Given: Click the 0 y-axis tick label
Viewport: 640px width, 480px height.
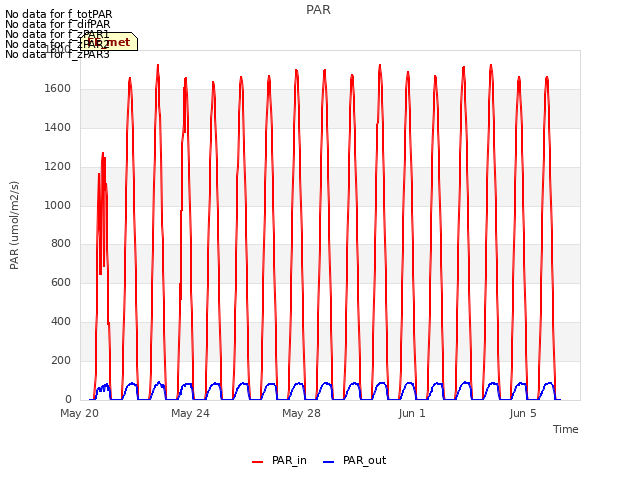Looking at the screenshot, I should pyautogui.click(x=68, y=399).
